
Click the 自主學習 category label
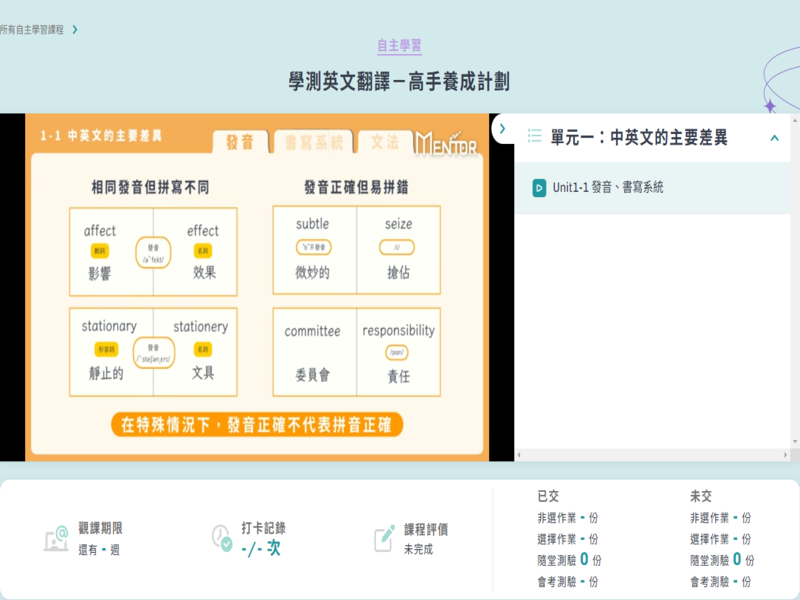coord(399,46)
